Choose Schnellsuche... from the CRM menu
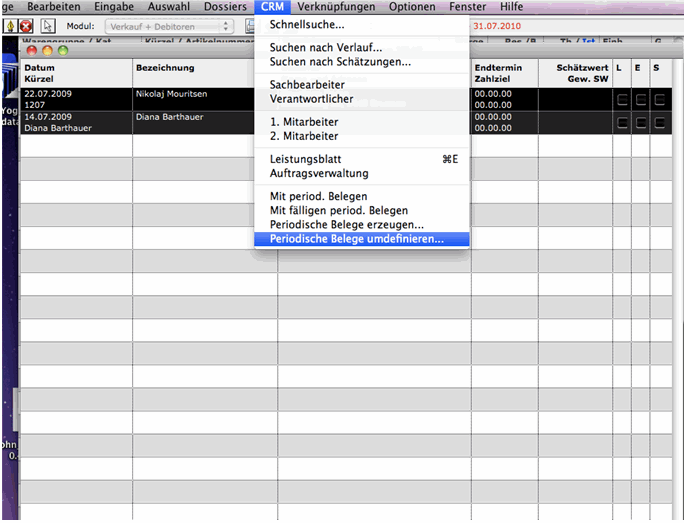 307,24
